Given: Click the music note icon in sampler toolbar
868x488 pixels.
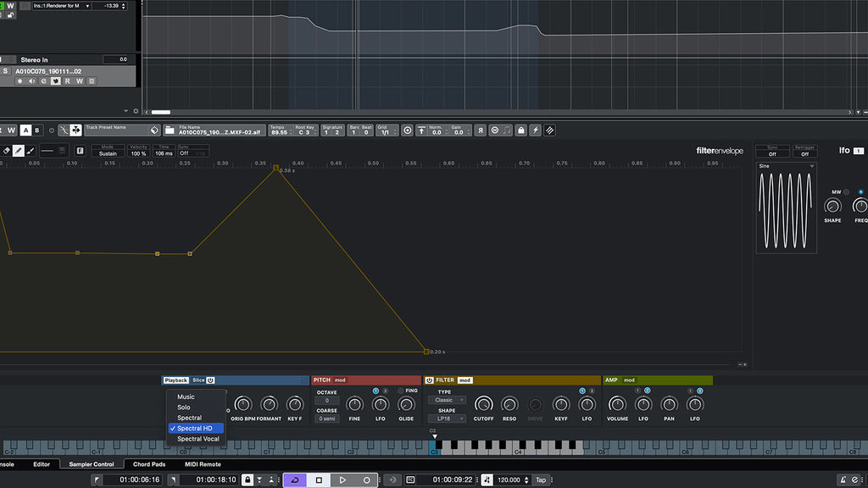Looking at the screenshot, I should pyautogui.click(x=507, y=130).
